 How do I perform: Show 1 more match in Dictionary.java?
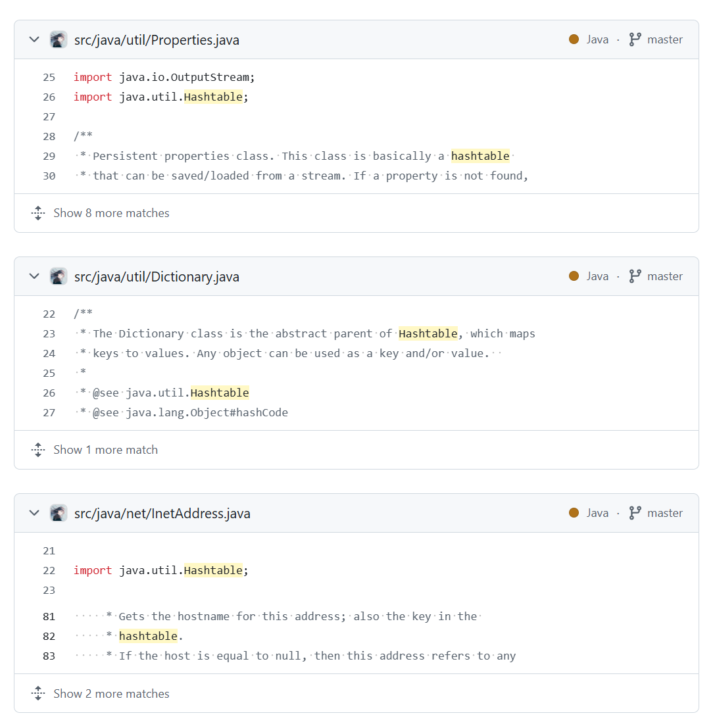[105, 450]
